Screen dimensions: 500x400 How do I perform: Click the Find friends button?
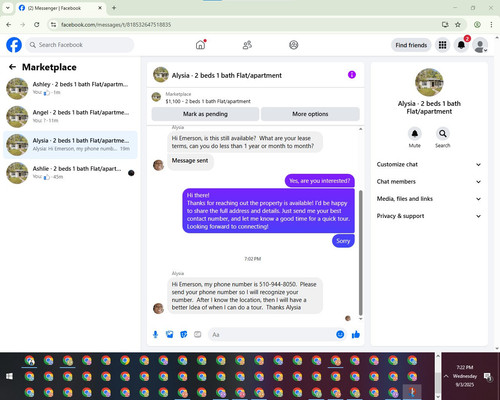tap(411, 45)
